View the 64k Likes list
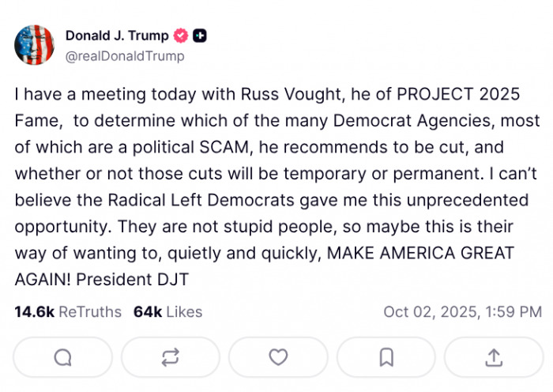 [167, 311]
